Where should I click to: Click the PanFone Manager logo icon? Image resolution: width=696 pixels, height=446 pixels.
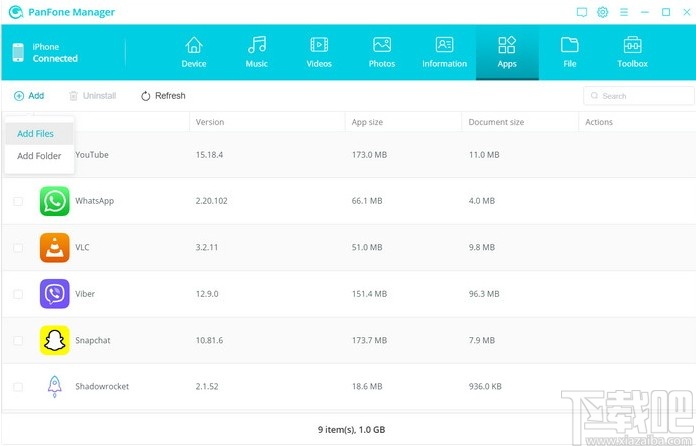click(x=16, y=12)
